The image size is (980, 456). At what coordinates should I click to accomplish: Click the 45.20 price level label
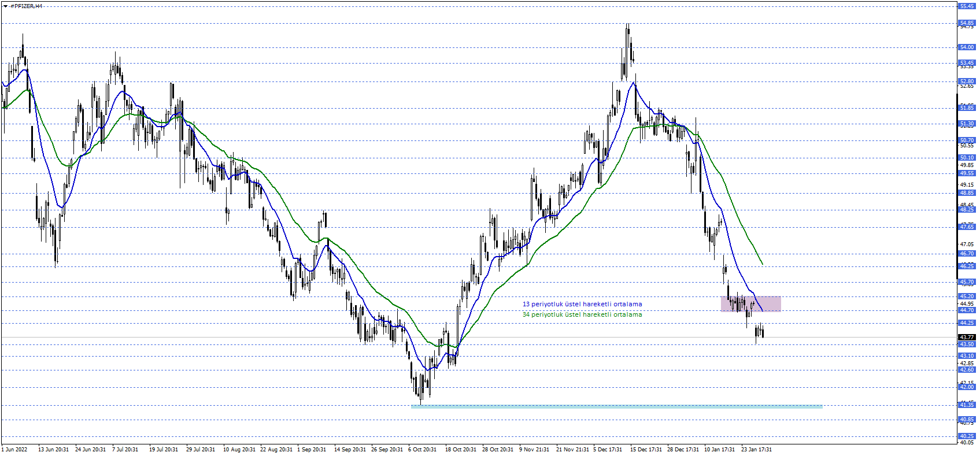966,296
